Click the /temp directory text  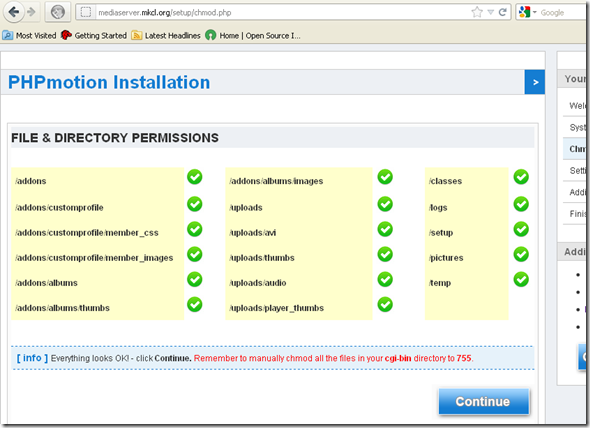(439, 283)
